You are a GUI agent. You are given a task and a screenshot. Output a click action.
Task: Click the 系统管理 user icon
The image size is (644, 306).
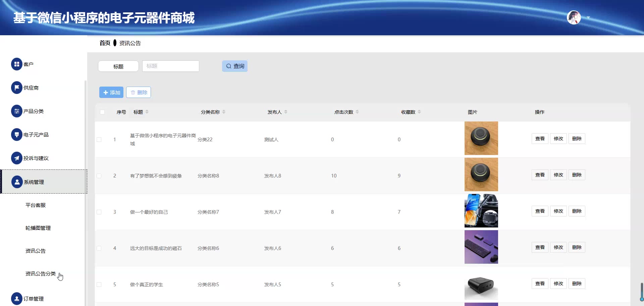(17, 182)
